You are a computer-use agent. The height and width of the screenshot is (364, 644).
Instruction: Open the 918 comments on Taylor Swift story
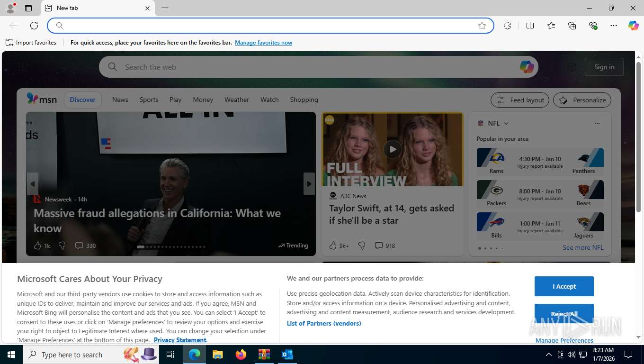[385, 246]
